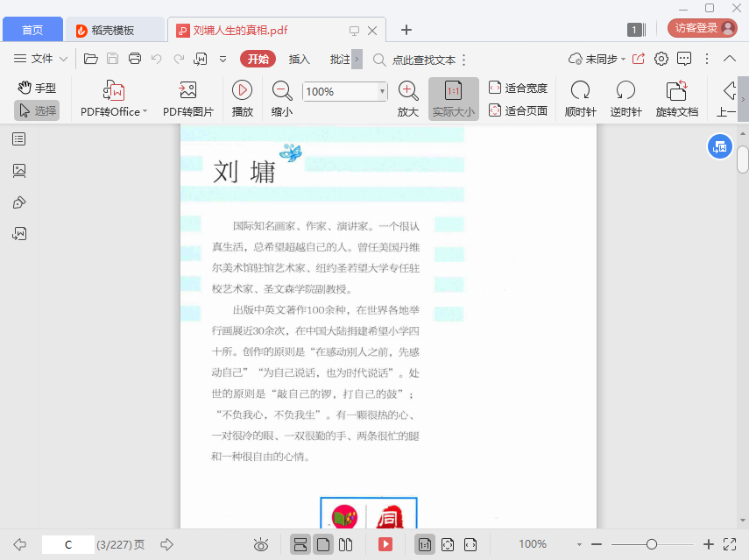Click the 访客登录 login button

coord(703,28)
